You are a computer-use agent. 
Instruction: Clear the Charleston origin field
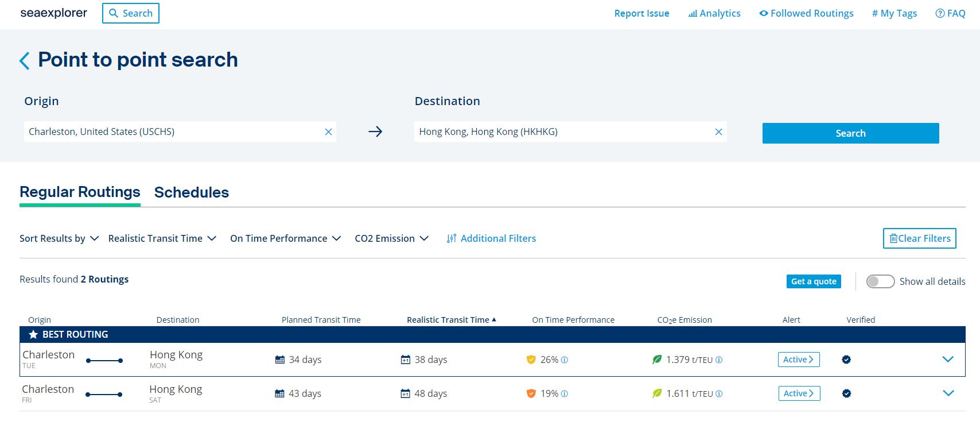pos(328,132)
